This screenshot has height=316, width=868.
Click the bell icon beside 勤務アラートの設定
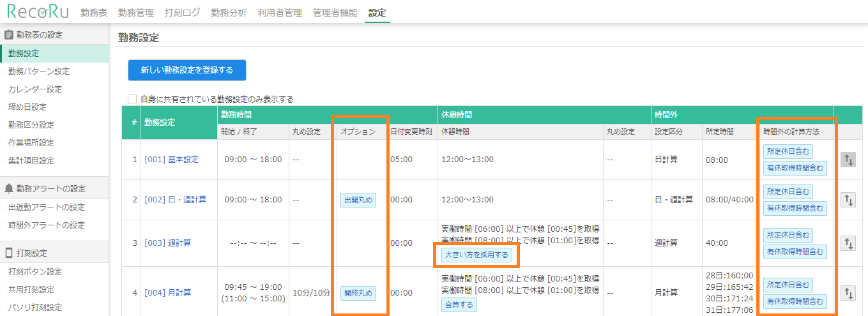pyautogui.click(x=9, y=189)
